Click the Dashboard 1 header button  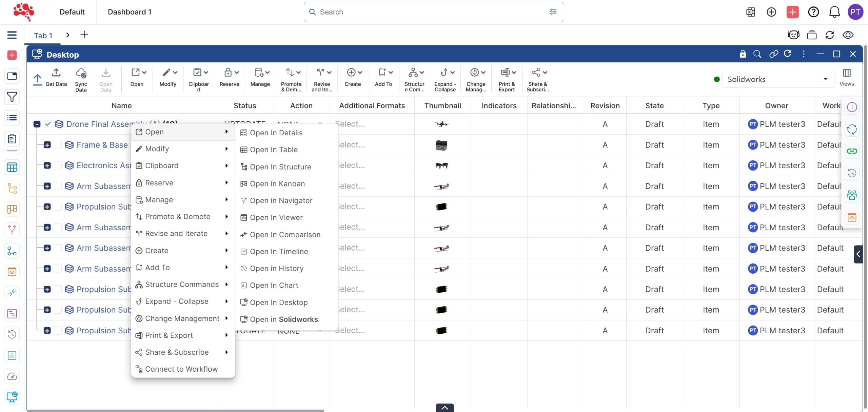click(x=130, y=12)
